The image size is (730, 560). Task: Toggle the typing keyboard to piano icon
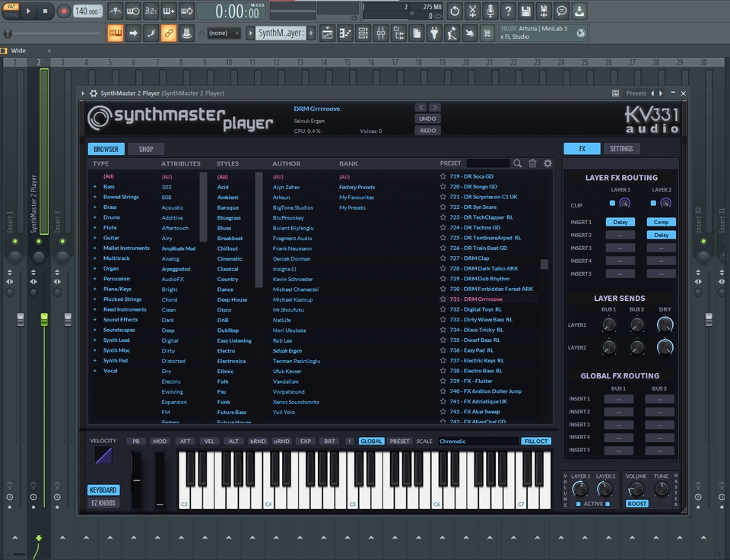[116, 33]
